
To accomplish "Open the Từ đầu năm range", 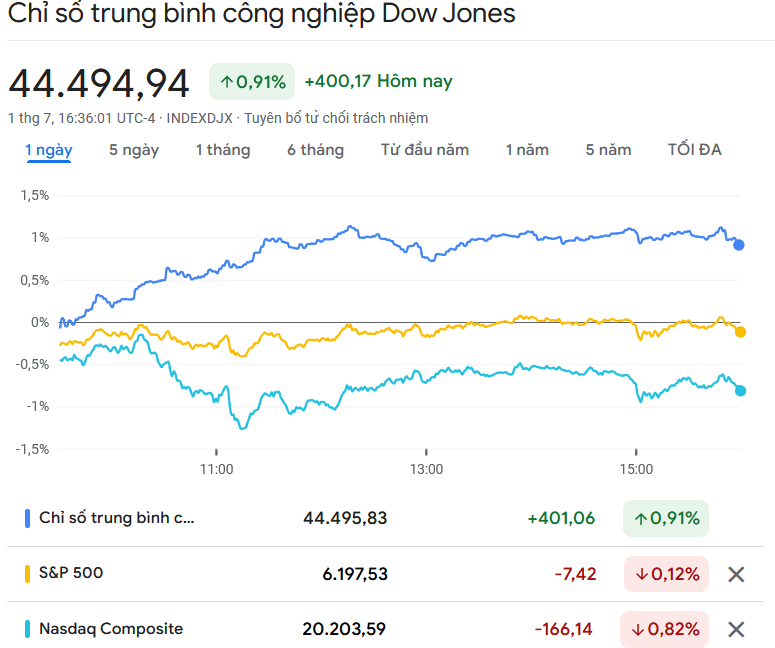I will pyautogui.click(x=425, y=150).
